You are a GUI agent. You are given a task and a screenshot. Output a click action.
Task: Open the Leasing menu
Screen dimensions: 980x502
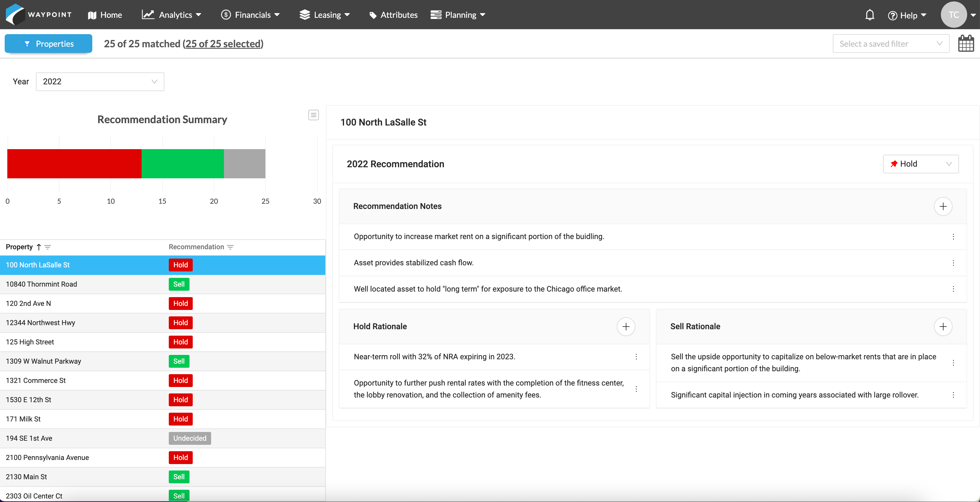324,15
